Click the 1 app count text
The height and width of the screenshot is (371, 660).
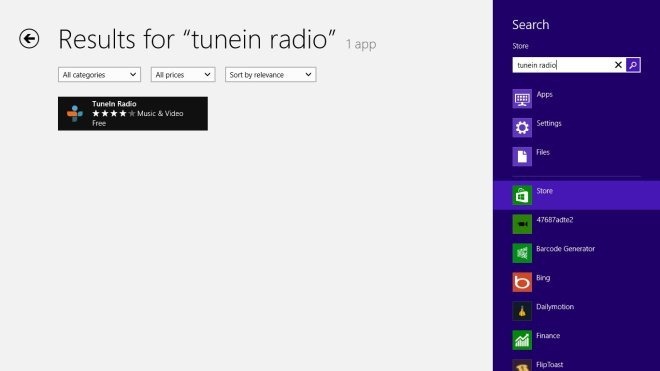361,44
